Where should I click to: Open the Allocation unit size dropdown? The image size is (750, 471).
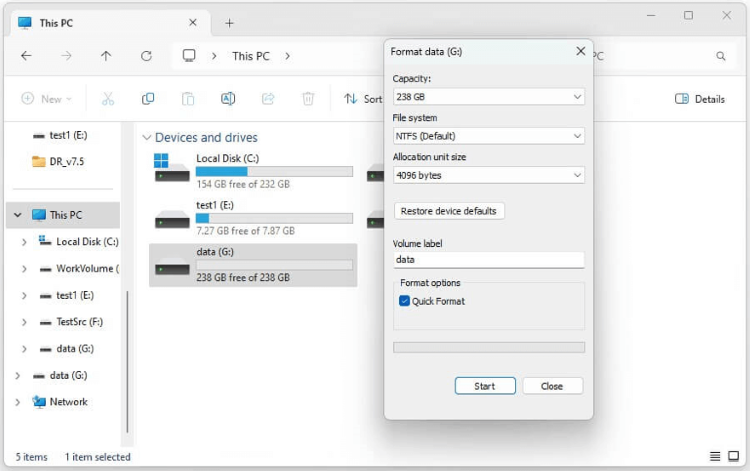(488, 175)
